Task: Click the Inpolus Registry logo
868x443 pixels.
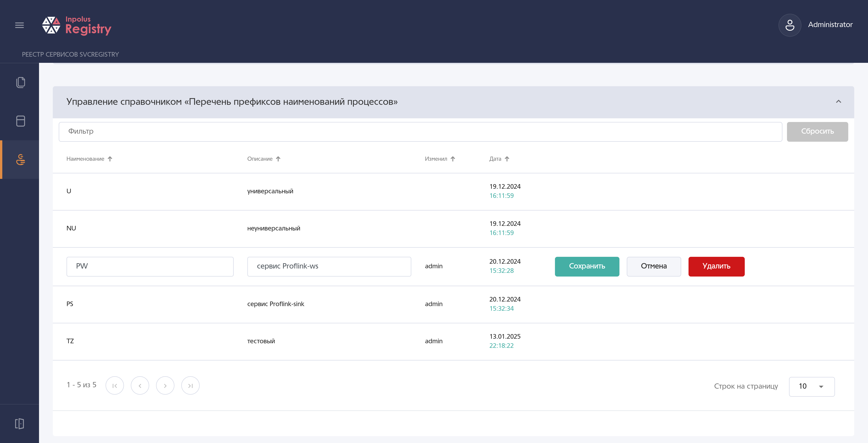Action: point(76,25)
